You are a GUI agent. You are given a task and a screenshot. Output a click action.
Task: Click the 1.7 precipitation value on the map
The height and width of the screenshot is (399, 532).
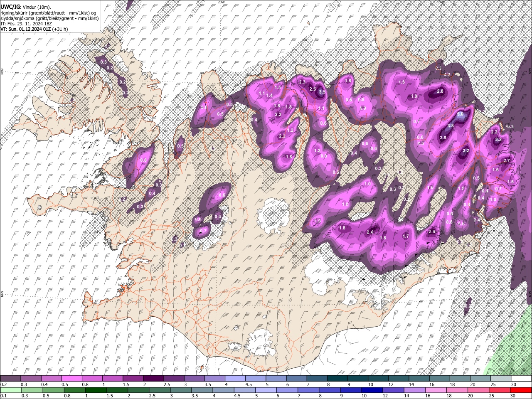click(406, 236)
